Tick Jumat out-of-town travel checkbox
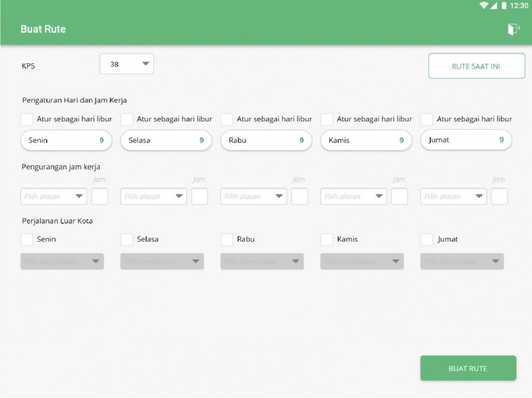This screenshot has width=532, height=398. (x=427, y=239)
